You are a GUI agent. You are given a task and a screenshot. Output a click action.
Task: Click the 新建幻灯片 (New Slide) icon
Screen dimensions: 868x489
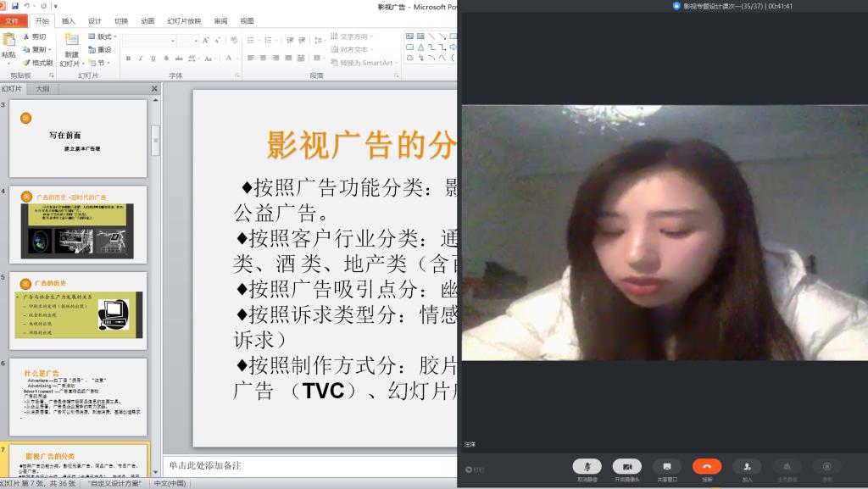click(71, 40)
